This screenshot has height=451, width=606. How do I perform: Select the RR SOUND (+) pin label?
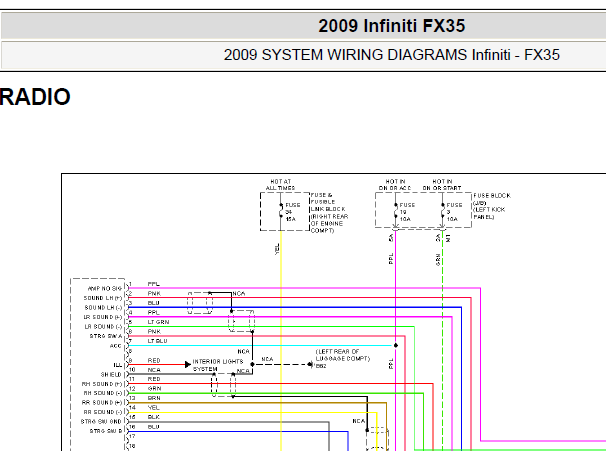click(x=102, y=403)
